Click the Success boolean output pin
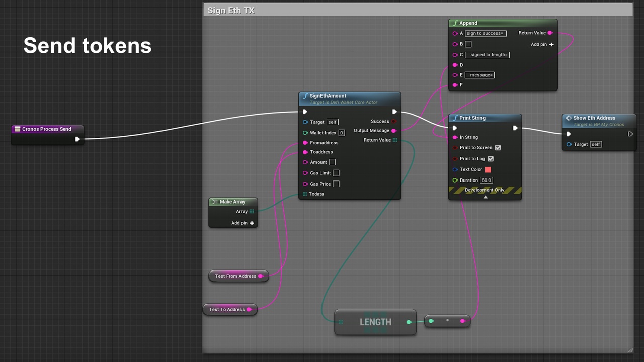Viewport: 644px width, 362px height. pyautogui.click(x=394, y=121)
